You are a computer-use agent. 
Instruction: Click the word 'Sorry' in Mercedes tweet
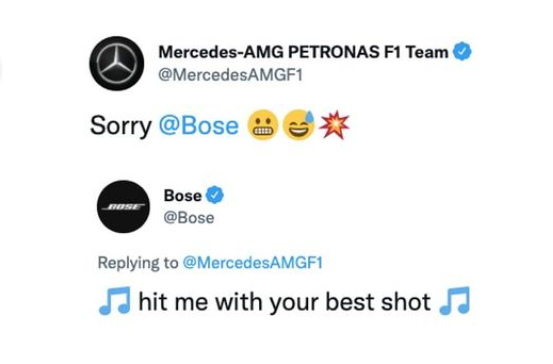[x=121, y=126]
